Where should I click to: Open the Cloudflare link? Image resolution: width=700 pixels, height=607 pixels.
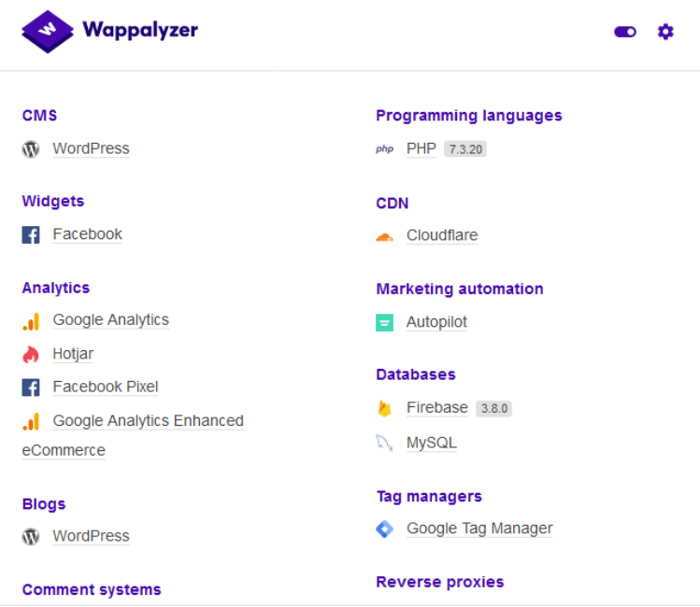tap(442, 235)
